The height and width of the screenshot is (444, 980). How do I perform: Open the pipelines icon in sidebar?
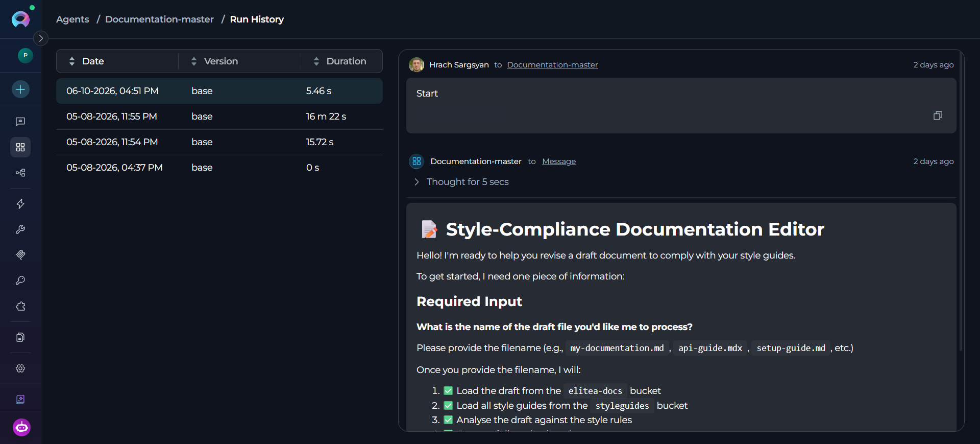coord(20,173)
